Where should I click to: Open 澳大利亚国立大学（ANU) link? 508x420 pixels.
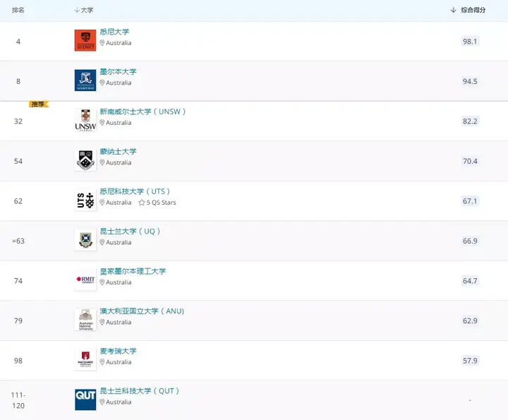point(143,311)
